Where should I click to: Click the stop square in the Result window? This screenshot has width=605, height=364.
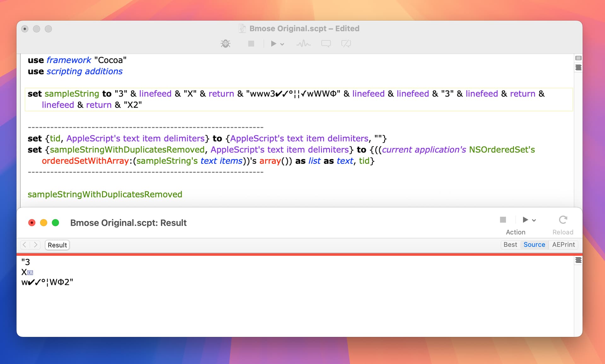tap(503, 219)
